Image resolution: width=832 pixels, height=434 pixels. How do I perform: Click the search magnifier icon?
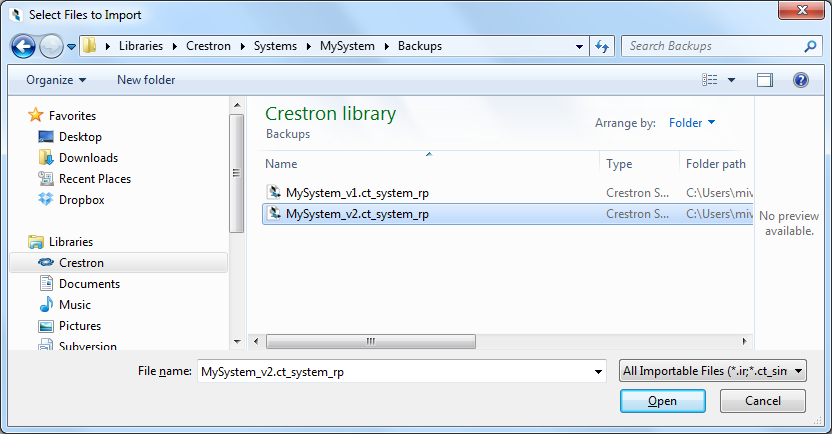coord(810,46)
